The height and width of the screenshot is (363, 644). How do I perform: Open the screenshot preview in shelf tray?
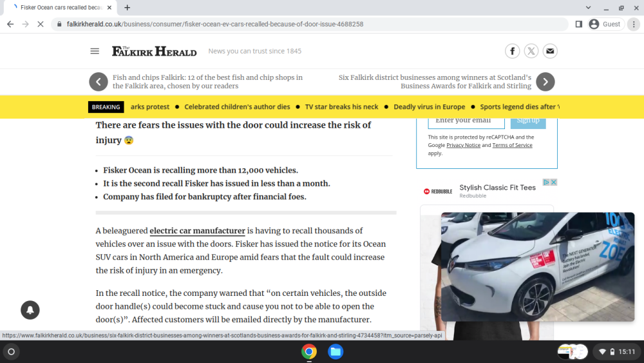point(573,351)
